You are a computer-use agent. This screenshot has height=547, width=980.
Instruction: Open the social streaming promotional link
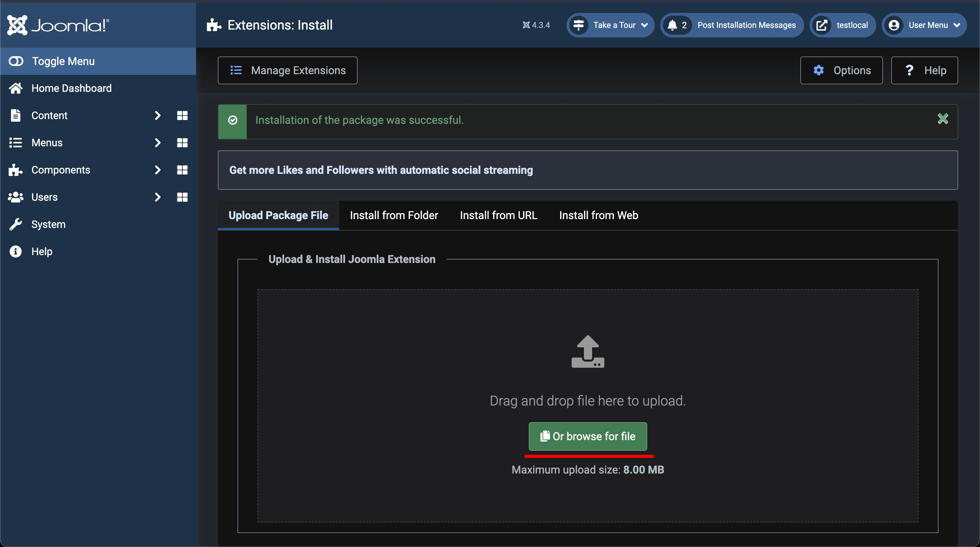tap(381, 170)
